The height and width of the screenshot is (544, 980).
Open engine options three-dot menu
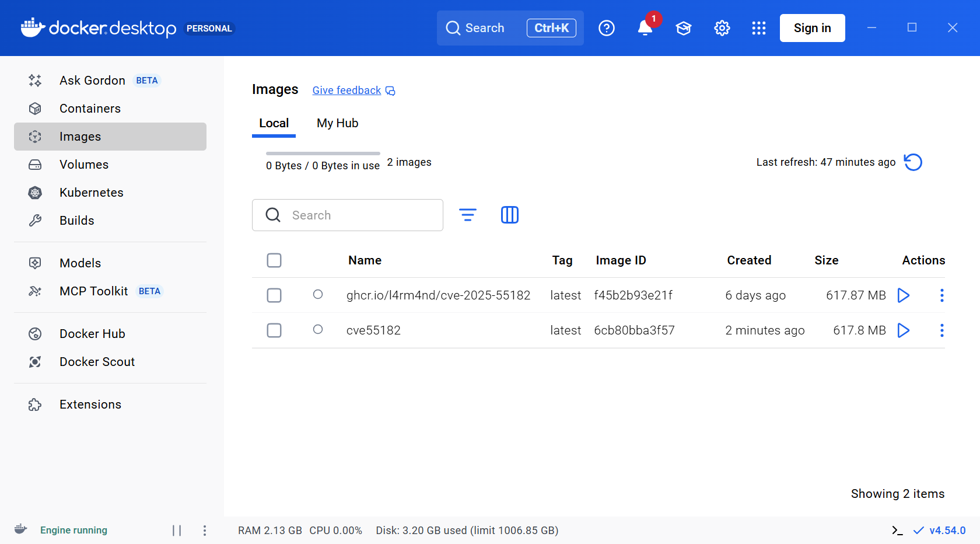pyautogui.click(x=204, y=530)
